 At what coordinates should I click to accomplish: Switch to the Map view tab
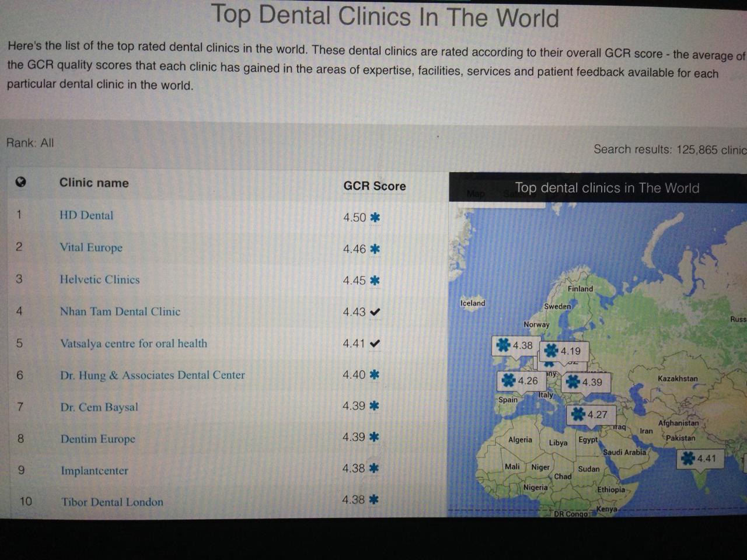(x=476, y=194)
